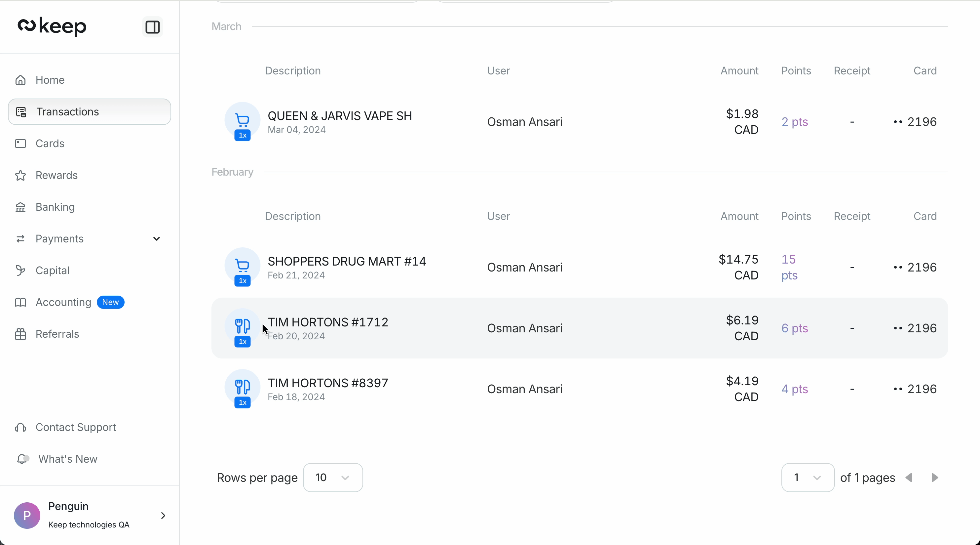Click the 1x badge on Tim Hortons #1712
Screen dimensions: 980x545
[x=242, y=342]
